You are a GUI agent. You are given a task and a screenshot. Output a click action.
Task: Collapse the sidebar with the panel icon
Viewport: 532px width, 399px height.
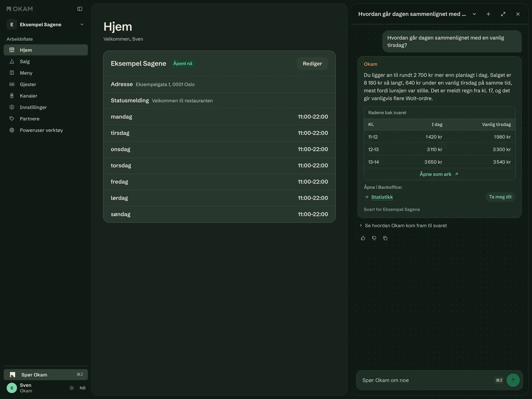point(80,9)
